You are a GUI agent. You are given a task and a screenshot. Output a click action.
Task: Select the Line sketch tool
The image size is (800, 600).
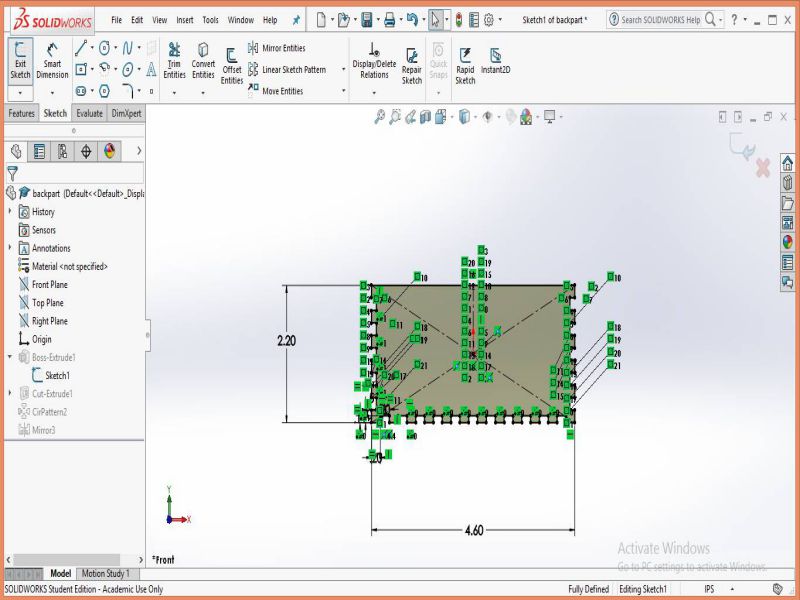[81, 48]
